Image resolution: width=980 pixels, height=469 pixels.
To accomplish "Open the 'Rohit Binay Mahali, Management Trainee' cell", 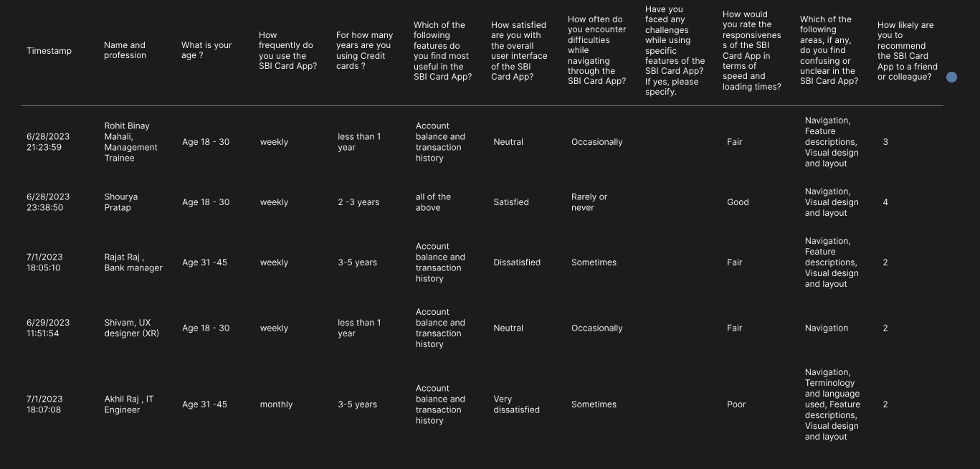I will (131, 142).
